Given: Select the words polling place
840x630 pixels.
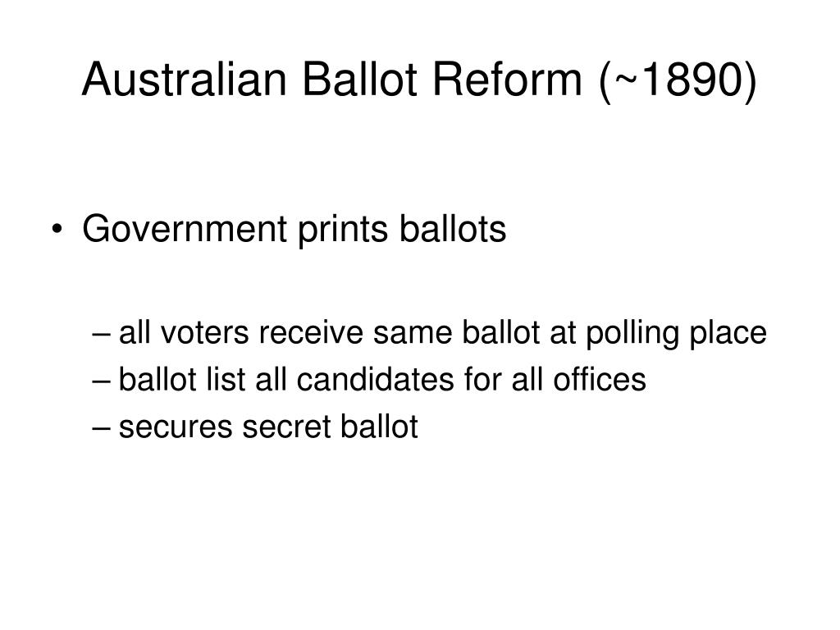Looking at the screenshot, I should click(676, 333).
